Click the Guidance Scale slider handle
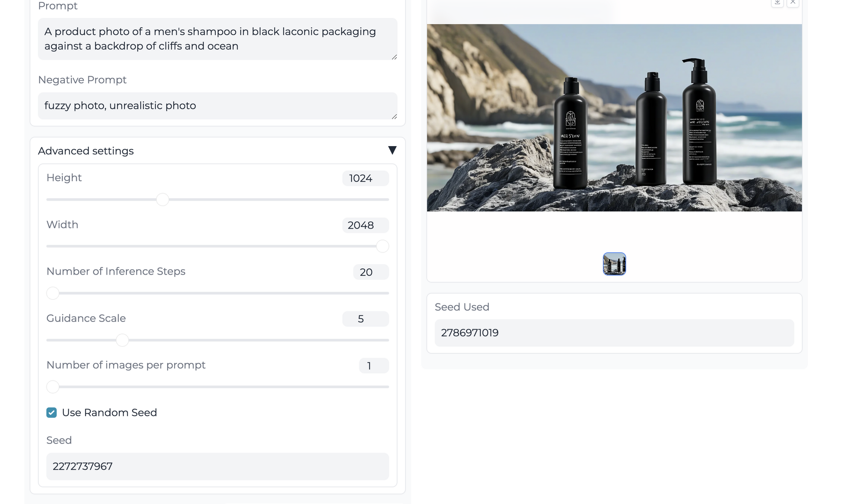 coord(122,340)
